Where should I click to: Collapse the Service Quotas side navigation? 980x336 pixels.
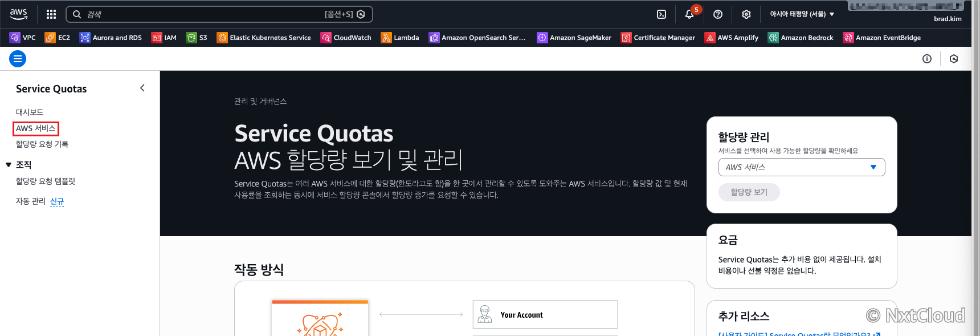[x=142, y=88]
